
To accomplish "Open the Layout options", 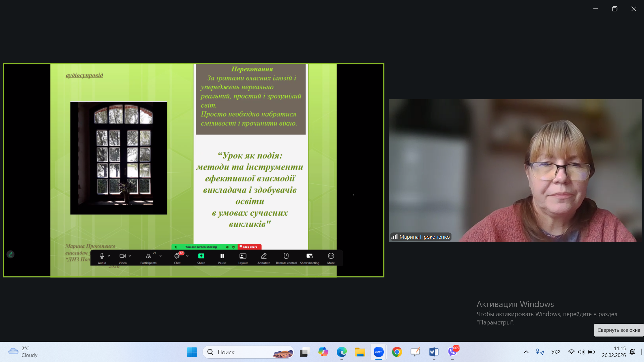I will pyautogui.click(x=243, y=256).
